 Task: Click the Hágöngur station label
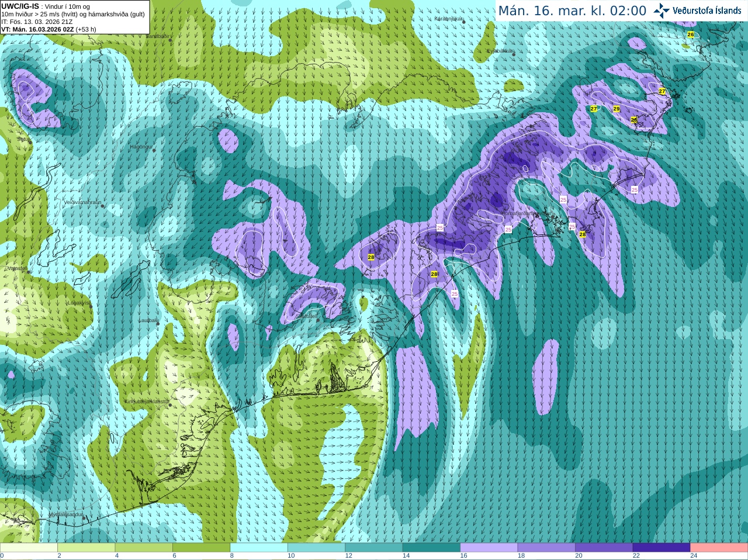pyautogui.click(x=141, y=147)
